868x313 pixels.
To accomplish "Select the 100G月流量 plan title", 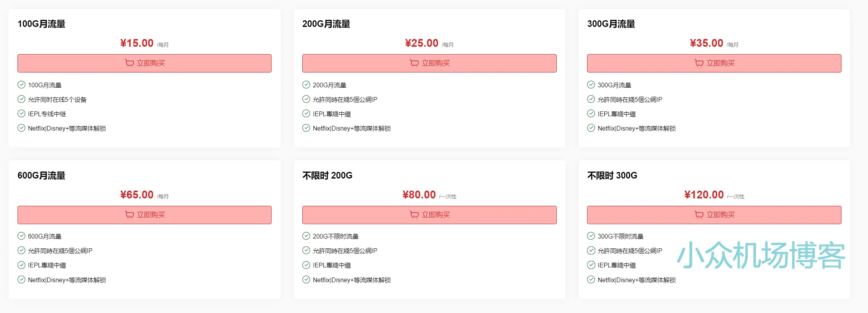I will coord(41,24).
